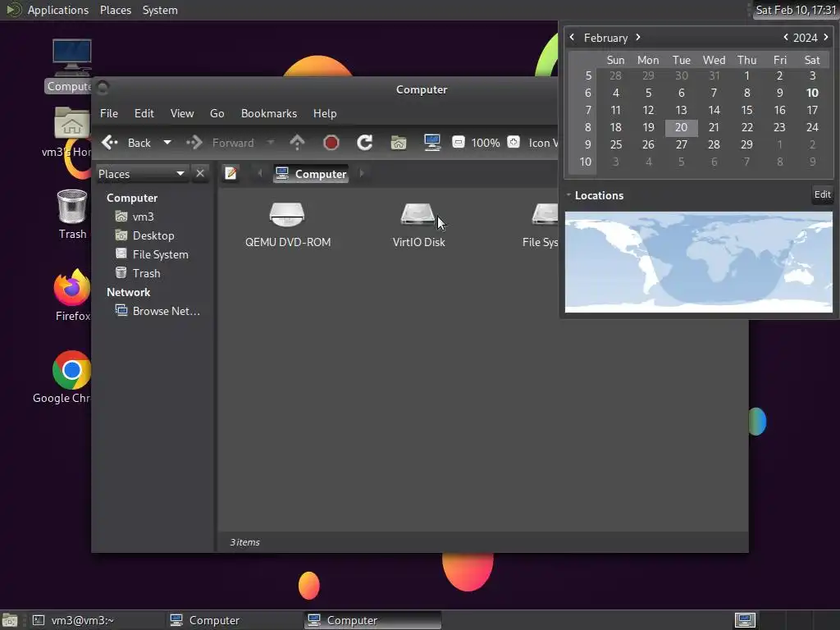Open Browse Network in the sidebar
840x630 pixels.
pyautogui.click(x=166, y=311)
